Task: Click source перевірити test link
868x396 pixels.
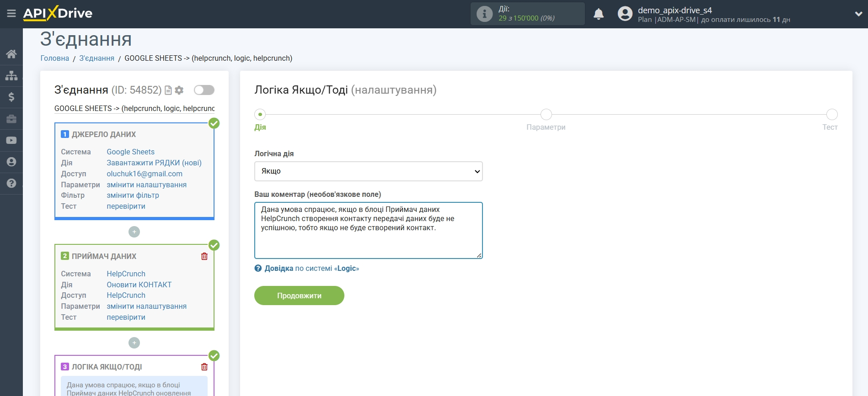Action: point(126,206)
